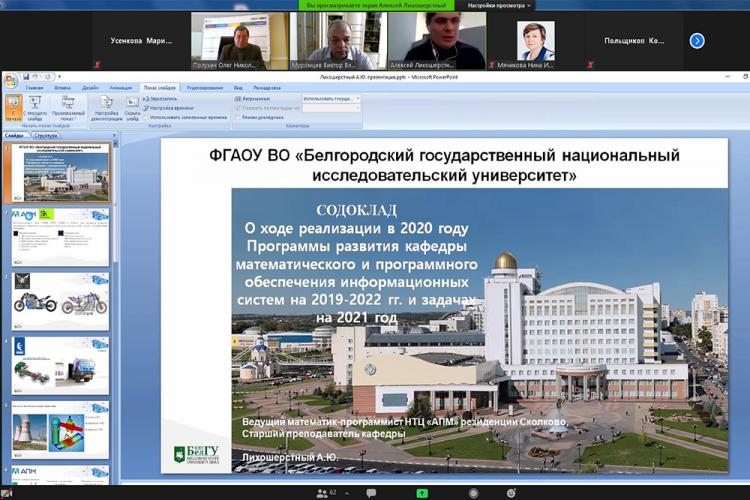Click the Save icon in quick access toolbar
The width and height of the screenshot is (750, 500).
26,77
